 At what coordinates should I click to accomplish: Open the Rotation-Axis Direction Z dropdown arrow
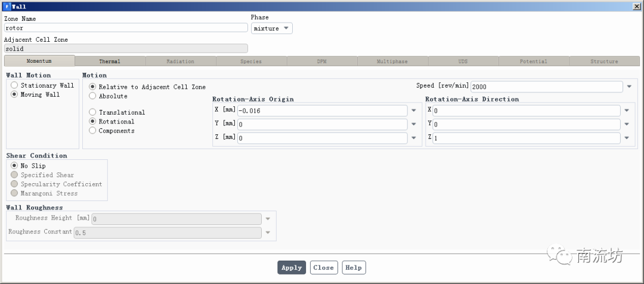pos(626,138)
